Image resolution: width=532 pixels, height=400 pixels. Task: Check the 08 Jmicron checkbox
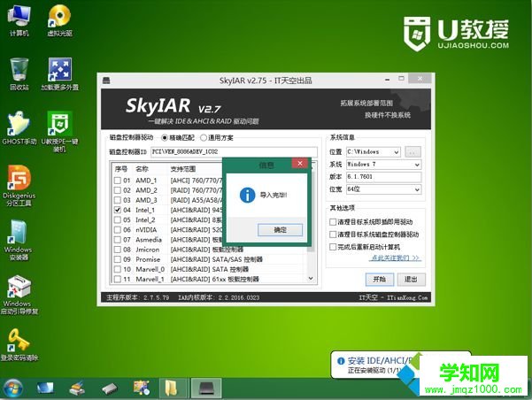coord(118,250)
